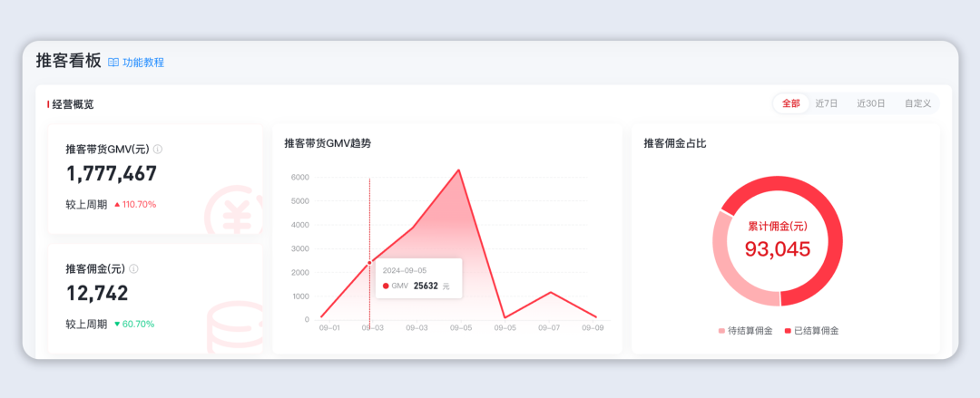Click the book icon beside 功能教程
The width and height of the screenshot is (980, 398).
click(113, 63)
